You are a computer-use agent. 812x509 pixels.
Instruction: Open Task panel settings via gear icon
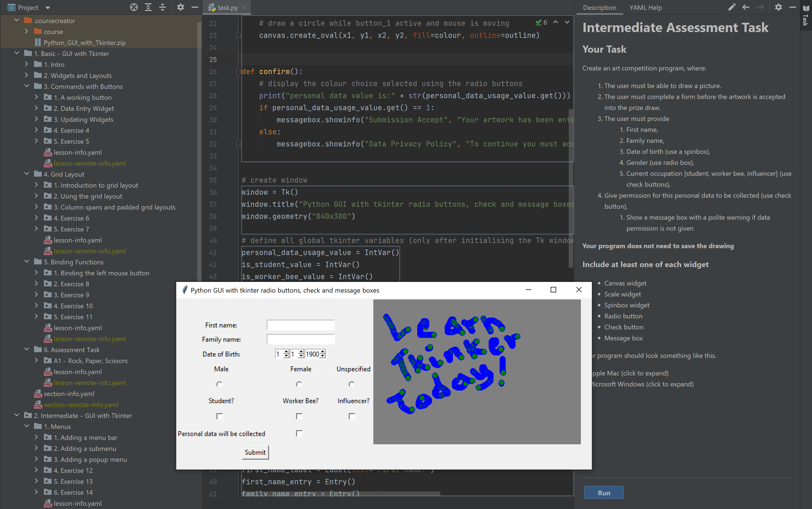779,7
